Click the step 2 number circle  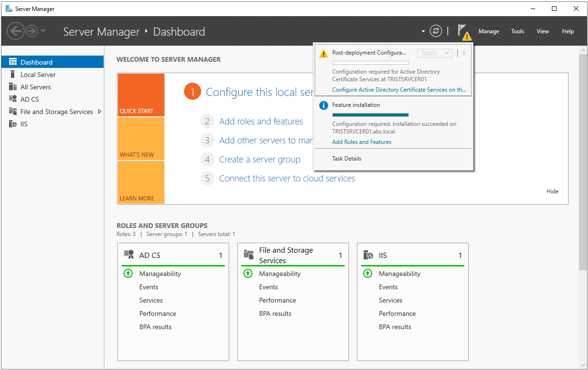pos(207,122)
